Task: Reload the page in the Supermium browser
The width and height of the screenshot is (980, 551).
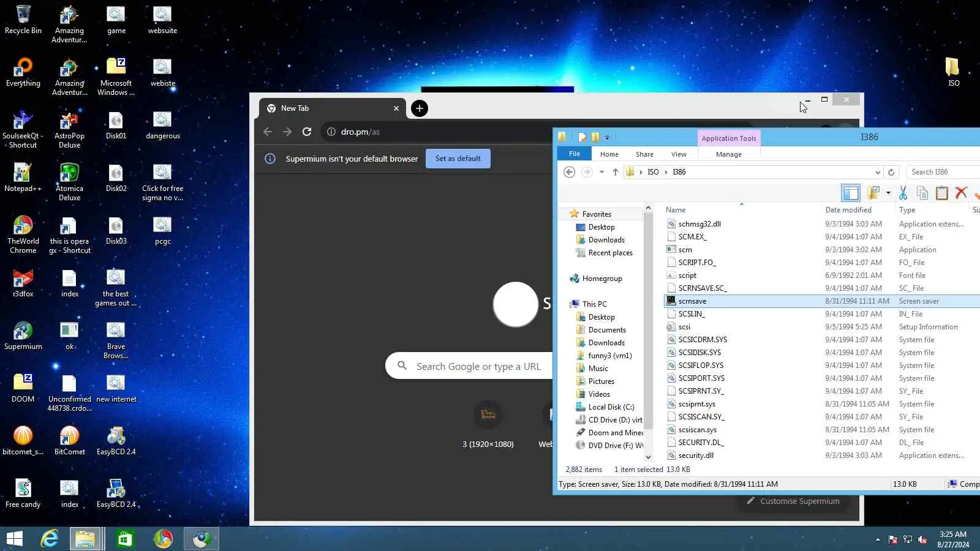Action: pyautogui.click(x=307, y=132)
